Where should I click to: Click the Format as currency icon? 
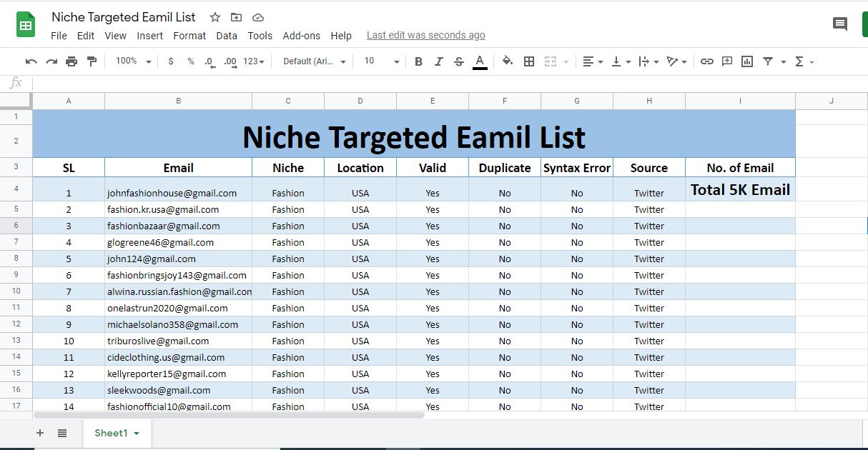coord(170,61)
